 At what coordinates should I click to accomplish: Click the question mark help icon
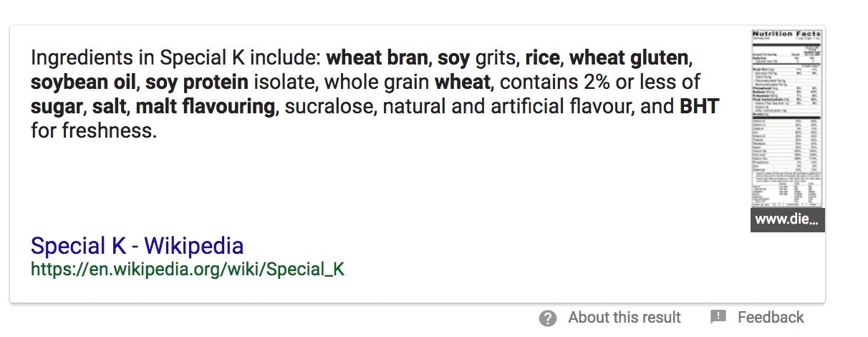(548, 318)
